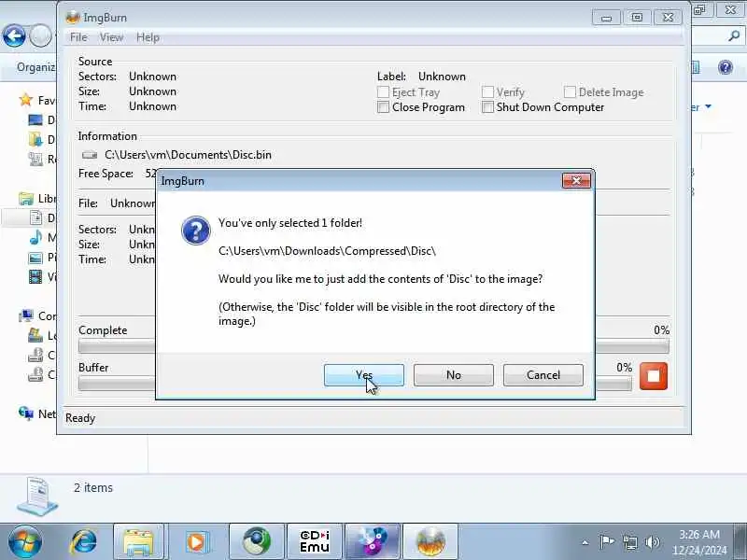Open the Organize menu in Explorer
Image resolution: width=747 pixels, height=560 pixels.
click(x=35, y=67)
